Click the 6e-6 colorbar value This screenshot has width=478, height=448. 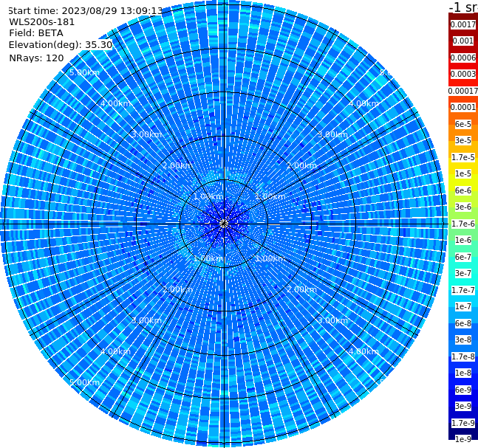pyautogui.click(x=462, y=190)
